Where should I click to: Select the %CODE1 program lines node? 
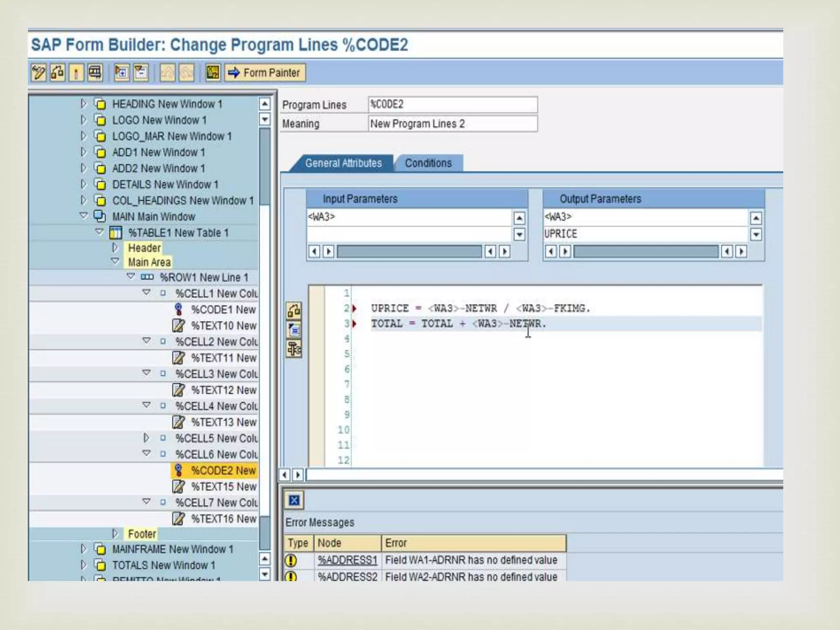[x=223, y=309]
